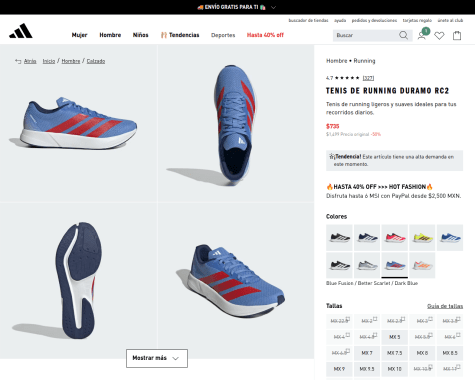Click the Tendencia high-demand notice
The width and height of the screenshot is (475, 380).
coord(394,160)
